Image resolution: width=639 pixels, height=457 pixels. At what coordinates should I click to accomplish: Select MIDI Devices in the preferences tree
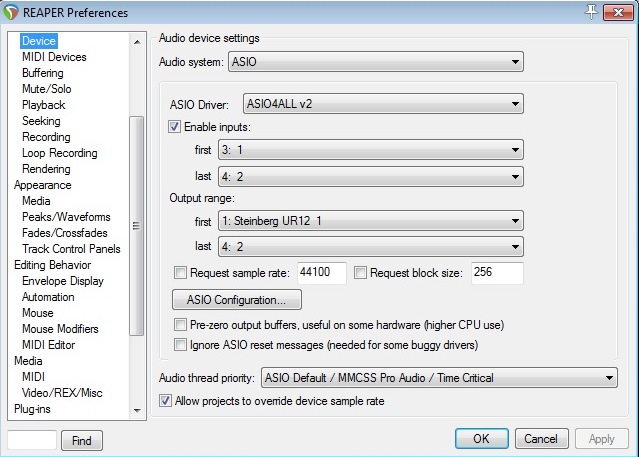(x=54, y=57)
